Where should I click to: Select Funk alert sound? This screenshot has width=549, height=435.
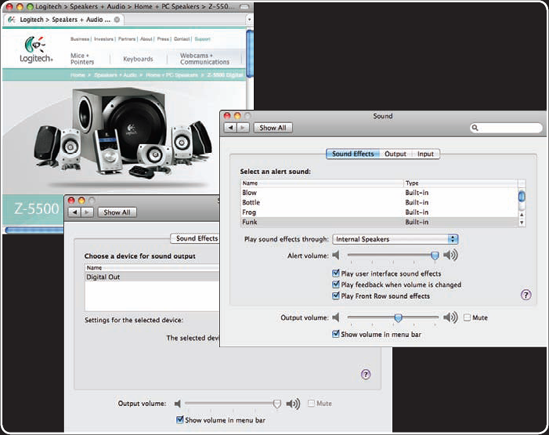pos(380,222)
